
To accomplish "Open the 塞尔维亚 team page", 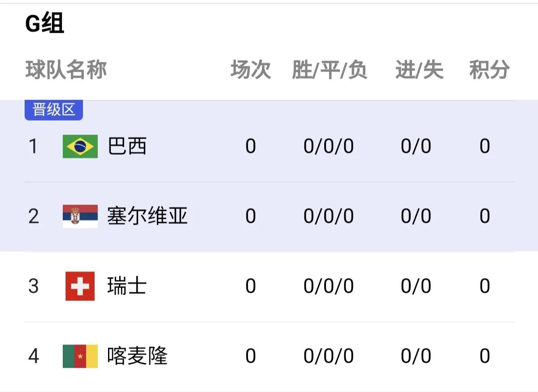I will [x=148, y=215].
